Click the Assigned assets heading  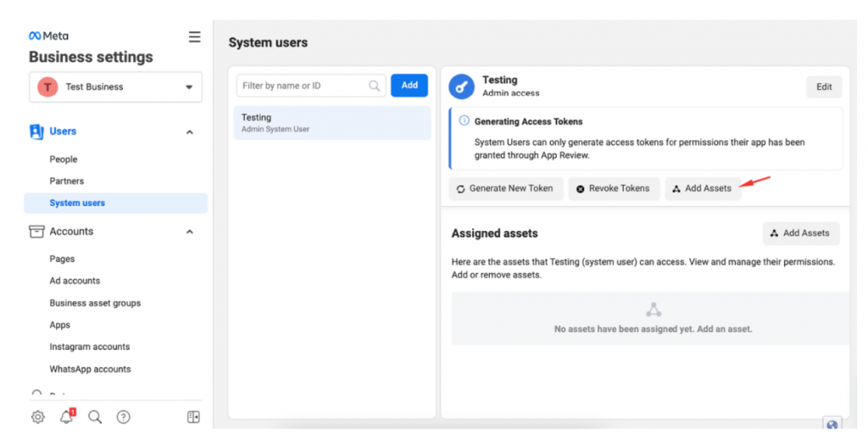click(x=494, y=233)
